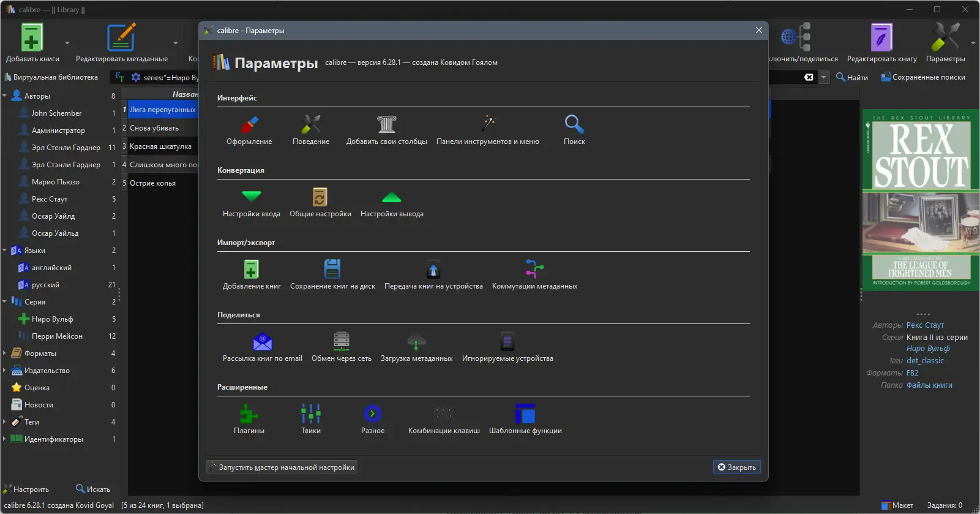
Task: Open search history dropdown arrow
Action: point(824,77)
